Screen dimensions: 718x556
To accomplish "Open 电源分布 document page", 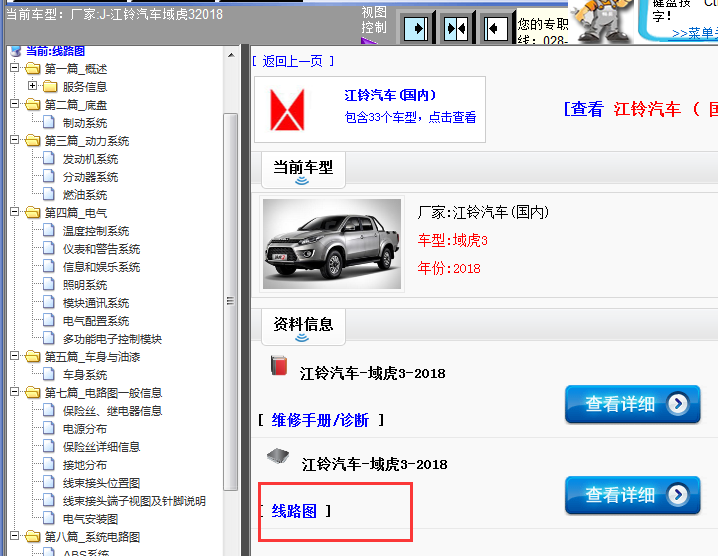I will point(85,429).
